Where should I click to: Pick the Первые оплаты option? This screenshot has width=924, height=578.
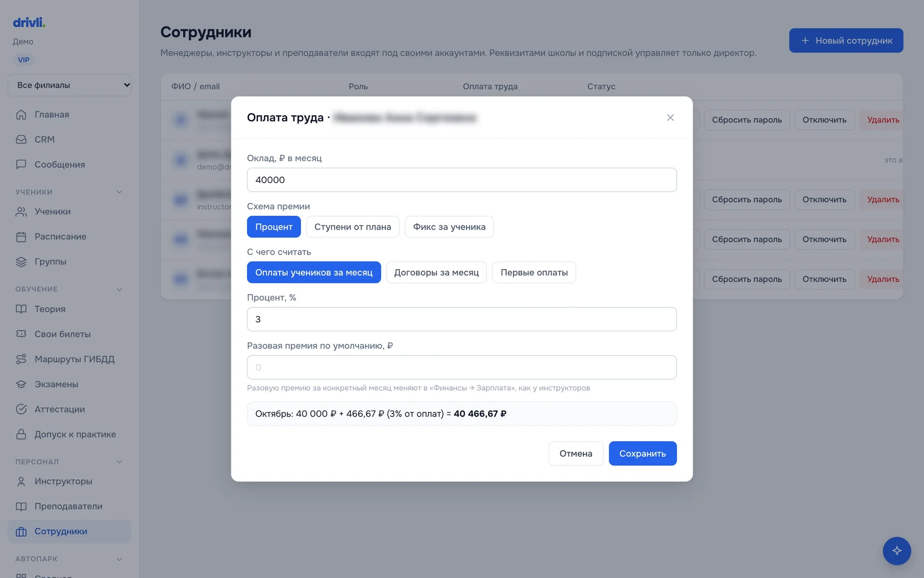(x=534, y=273)
